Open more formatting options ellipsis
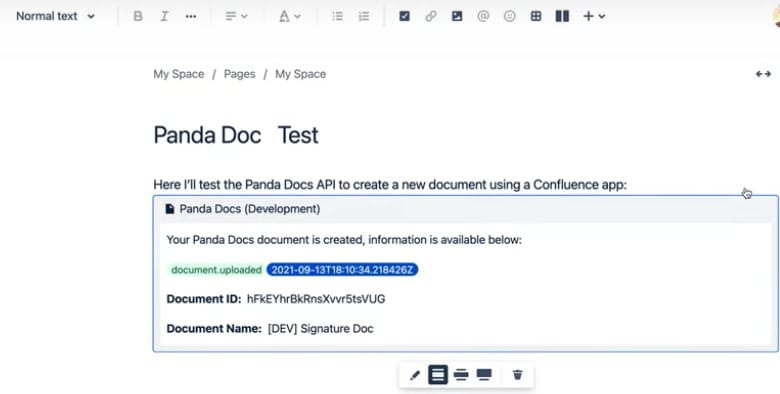Viewport: 780px width, 394px height. pos(191,16)
